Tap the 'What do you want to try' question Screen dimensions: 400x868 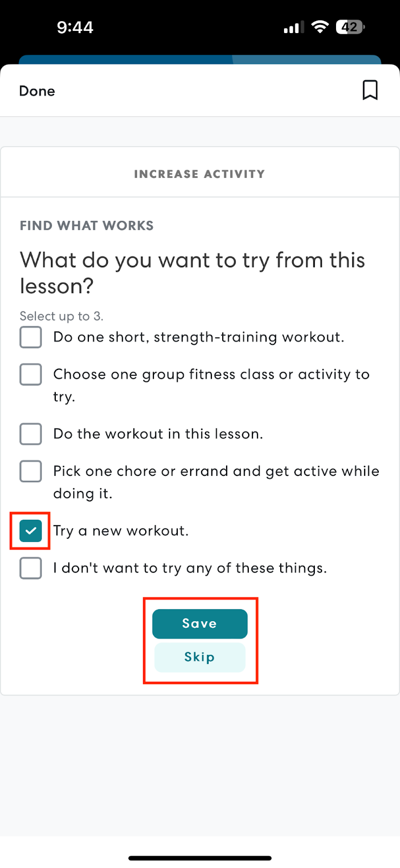(x=192, y=273)
